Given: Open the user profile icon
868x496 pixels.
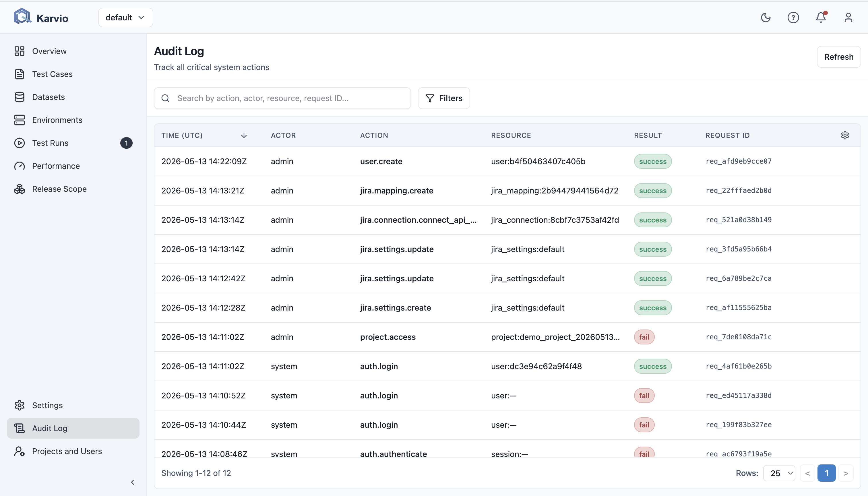Looking at the screenshot, I should [848, 18].
